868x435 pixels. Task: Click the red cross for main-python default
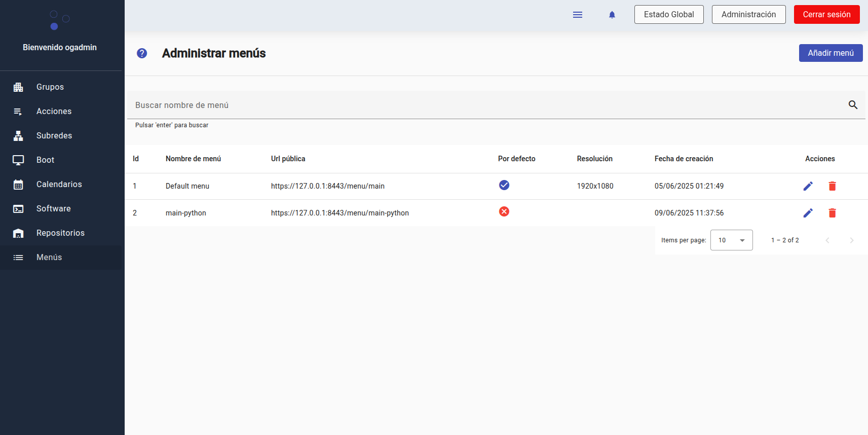click(x=504, y=211)
